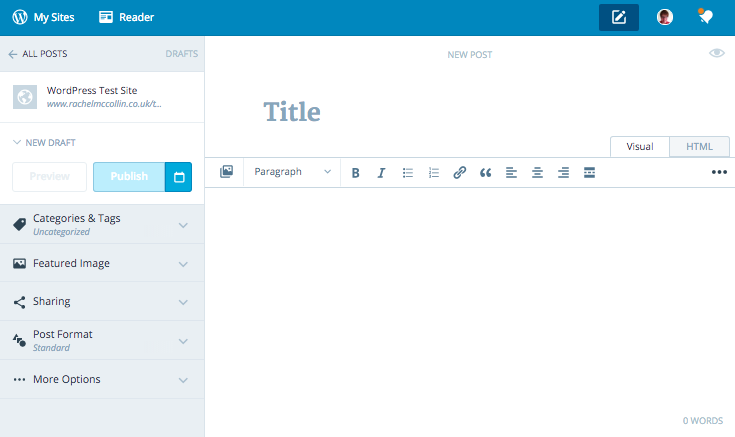Screen dimensions: 735x437
Task: Click the write new post icon
Action: (619, 17)
